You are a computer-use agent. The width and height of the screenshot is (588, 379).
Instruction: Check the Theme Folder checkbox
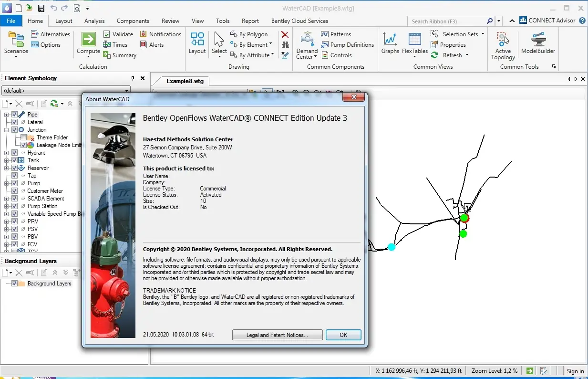(23, 137)
